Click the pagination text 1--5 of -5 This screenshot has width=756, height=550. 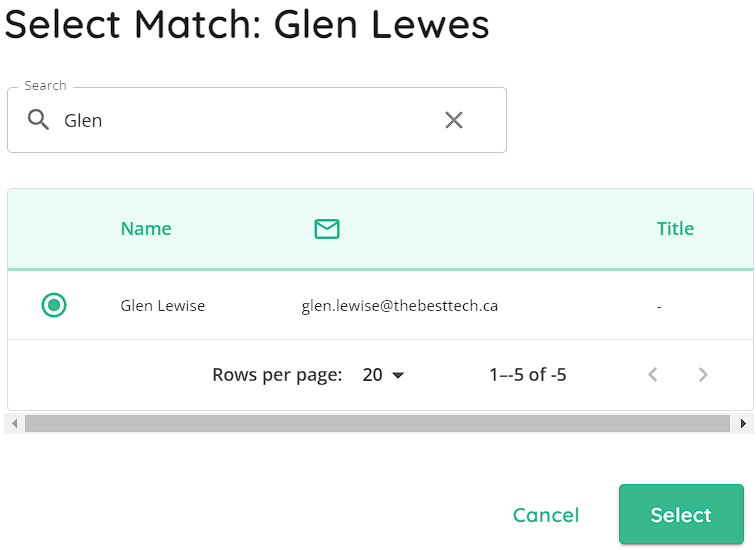click(x=528, y=375)
